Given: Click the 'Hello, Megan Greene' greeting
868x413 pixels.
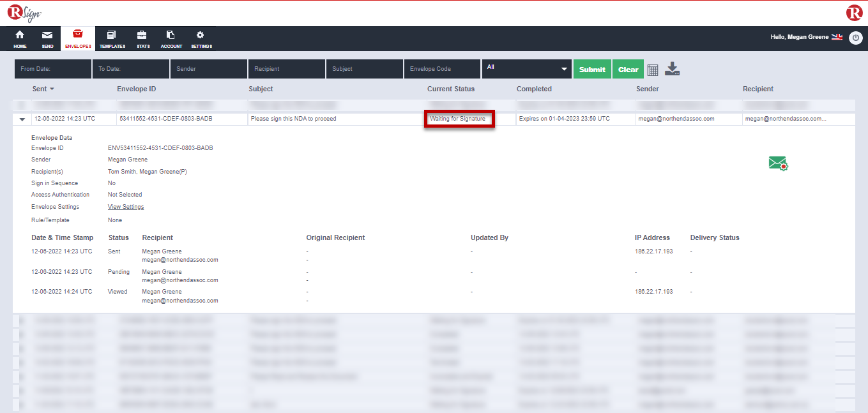Looking at the screenshot, I should [800, 37].
